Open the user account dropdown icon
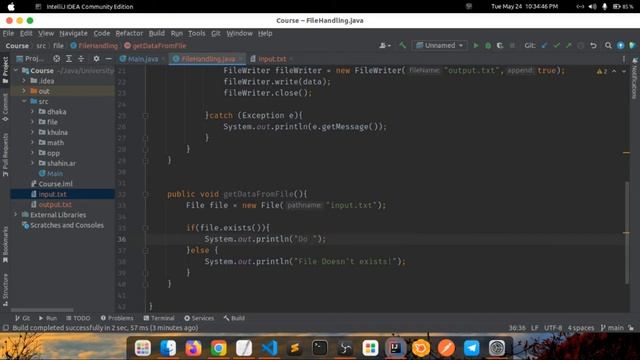The image size is (640, 360). 385,46
